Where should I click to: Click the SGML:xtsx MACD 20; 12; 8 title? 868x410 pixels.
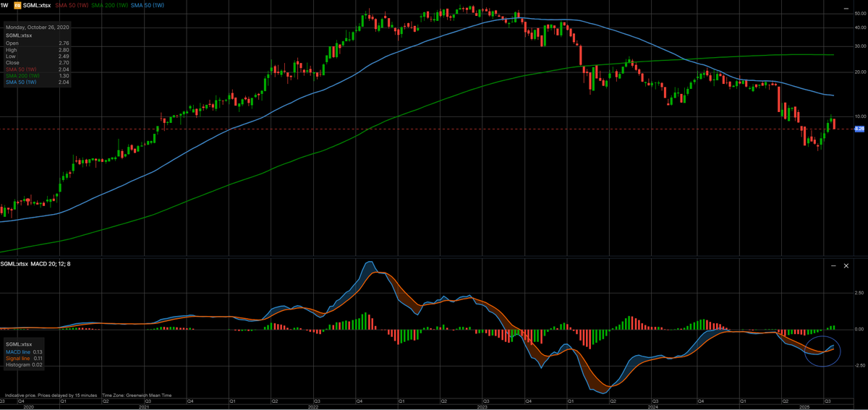37,264
